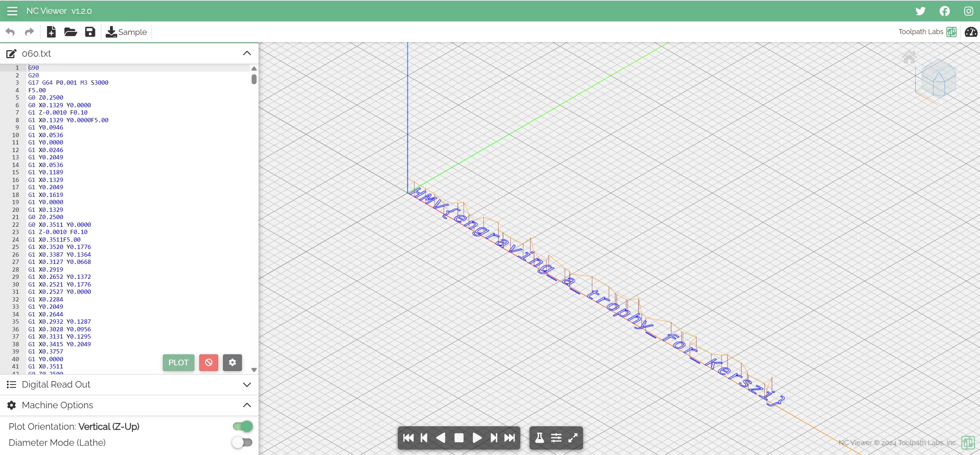Open the Twitter link icon

point(921,11)
